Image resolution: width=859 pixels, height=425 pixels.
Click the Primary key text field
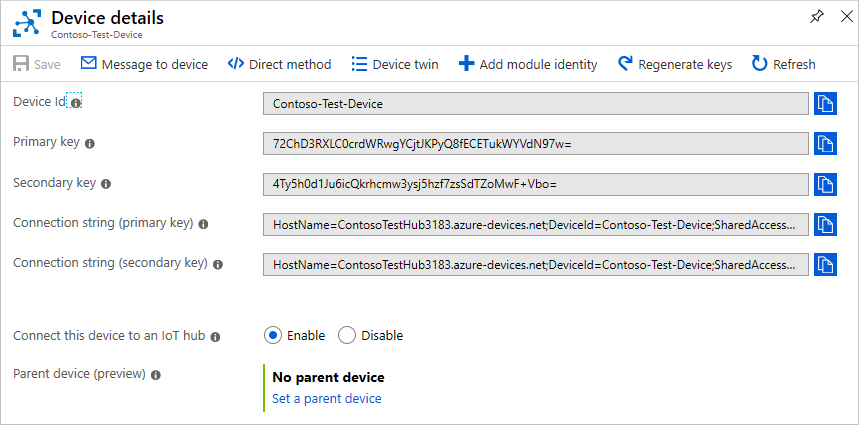tap(535, 144)
